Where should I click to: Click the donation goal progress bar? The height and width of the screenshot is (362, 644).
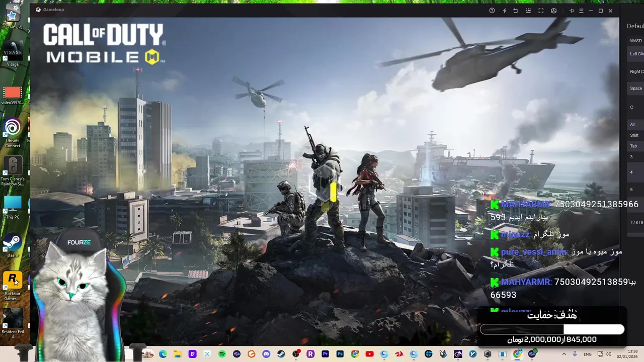pos(552,329)
